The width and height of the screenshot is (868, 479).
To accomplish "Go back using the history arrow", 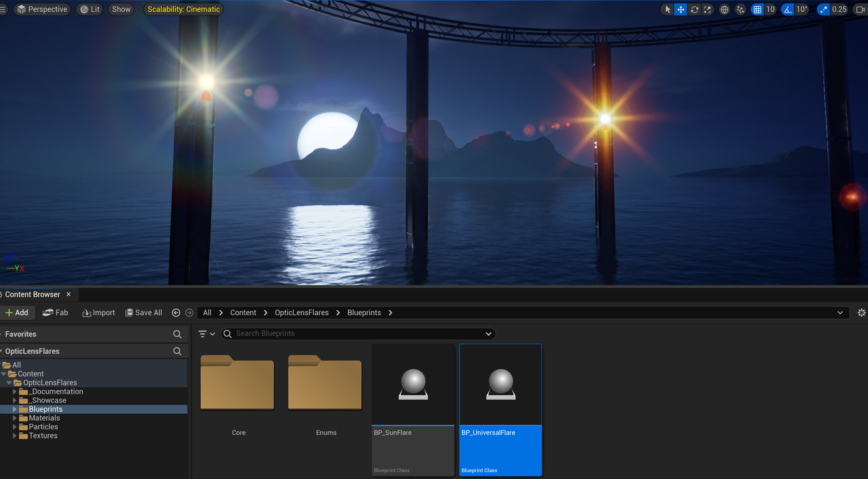I will (x=176, y=313).
